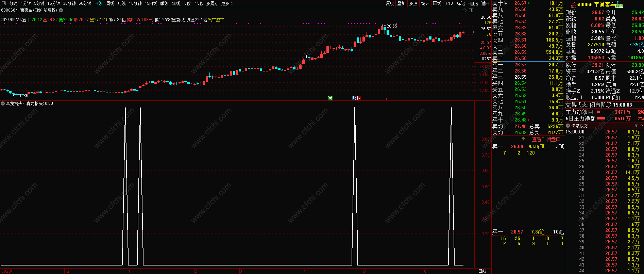The image size is (644, 274).
Task: Click the 涨 marker below the chart
Action: pyautogui.click(x=358, y=98)
